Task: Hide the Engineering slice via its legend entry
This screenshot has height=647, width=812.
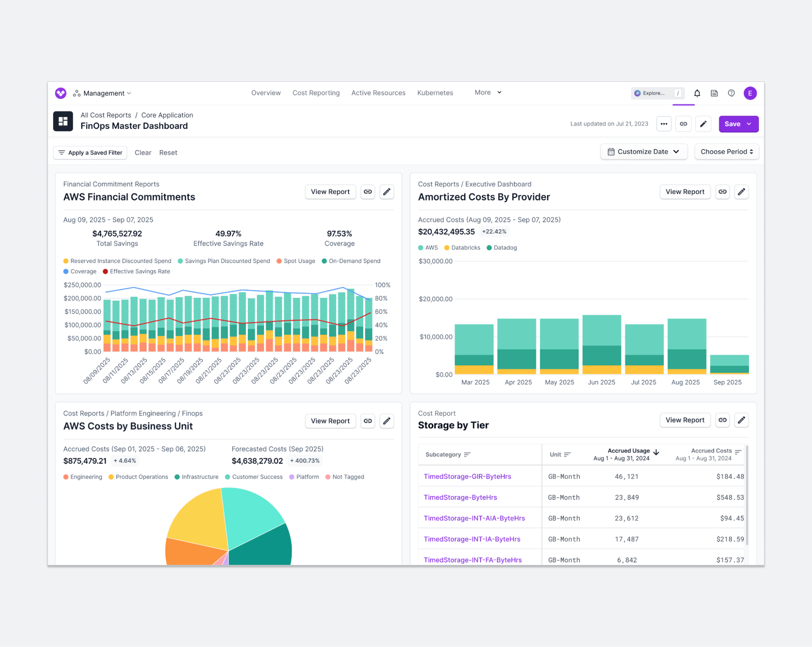Action: (86, 477)
